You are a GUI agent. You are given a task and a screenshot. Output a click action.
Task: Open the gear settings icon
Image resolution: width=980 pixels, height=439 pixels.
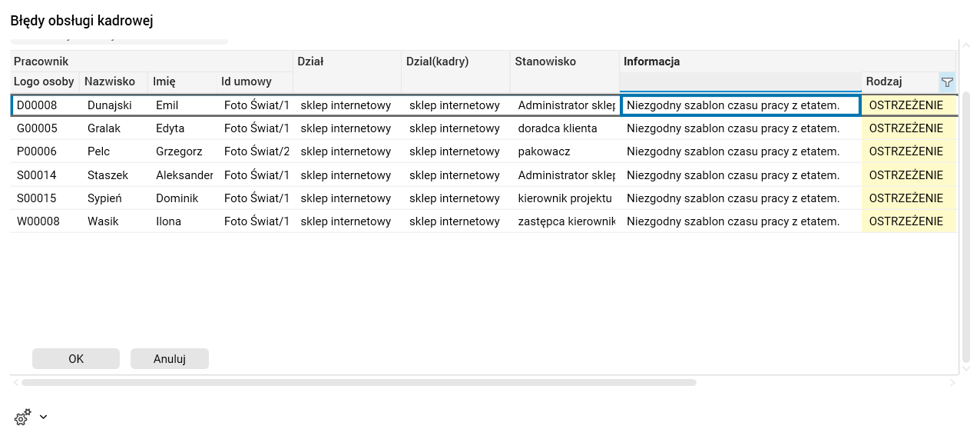(22, 417)
